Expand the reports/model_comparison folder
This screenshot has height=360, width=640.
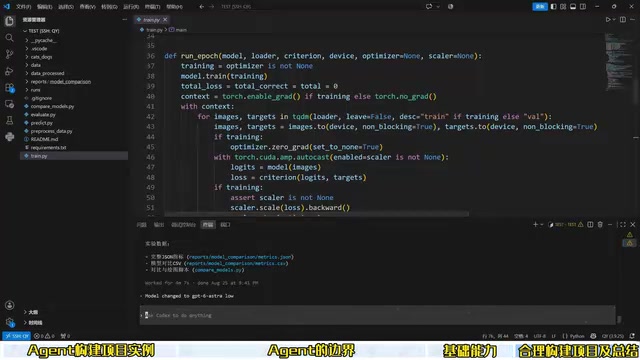point(60,82)
